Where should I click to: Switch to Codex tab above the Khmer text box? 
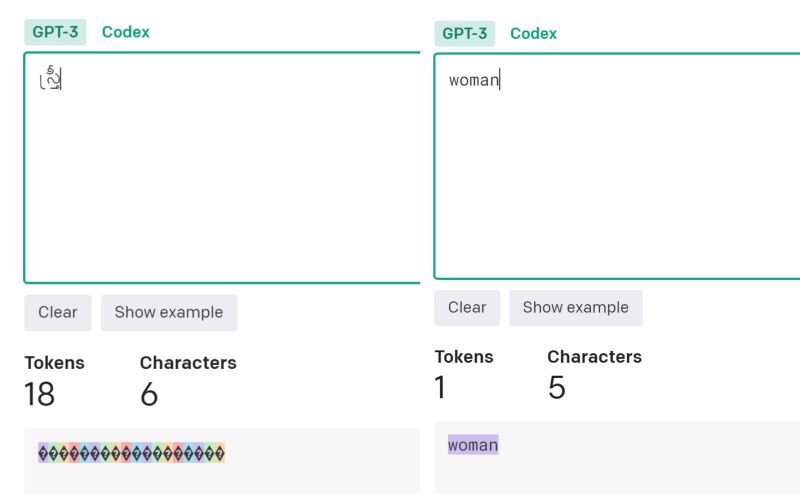pos(126,32)
